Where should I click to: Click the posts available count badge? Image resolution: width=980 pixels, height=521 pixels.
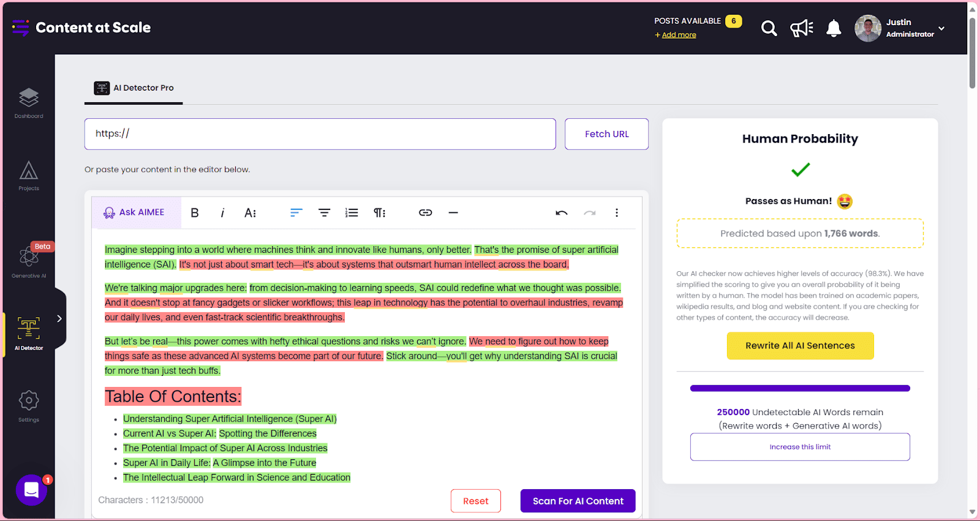[x=734, y=21]
